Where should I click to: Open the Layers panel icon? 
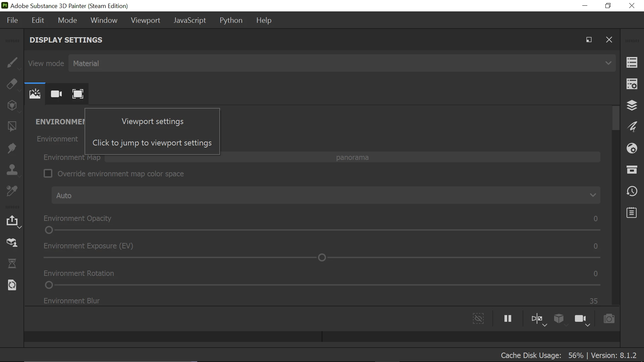[632, 106]
